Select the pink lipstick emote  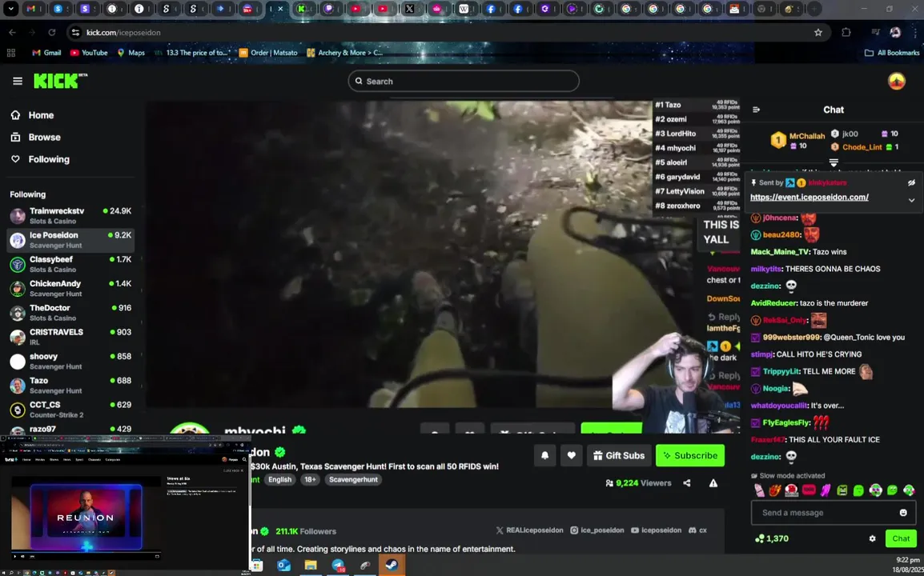click(x=758, y=490)
